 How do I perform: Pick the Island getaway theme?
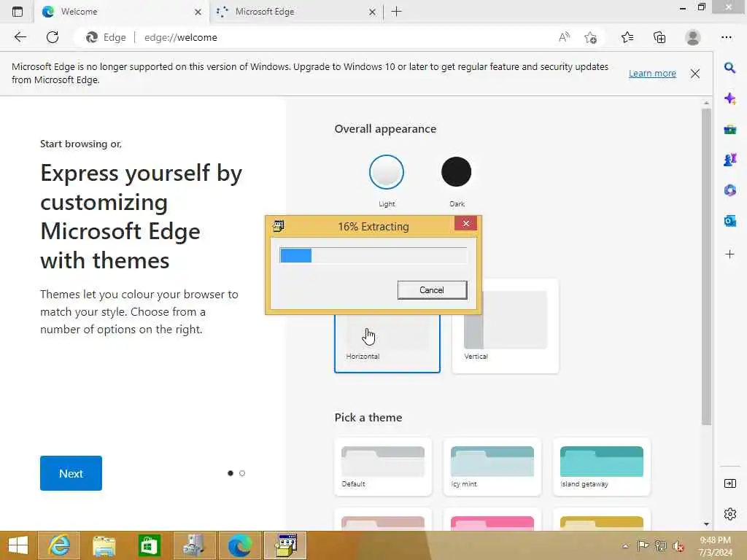click(602, 467)
